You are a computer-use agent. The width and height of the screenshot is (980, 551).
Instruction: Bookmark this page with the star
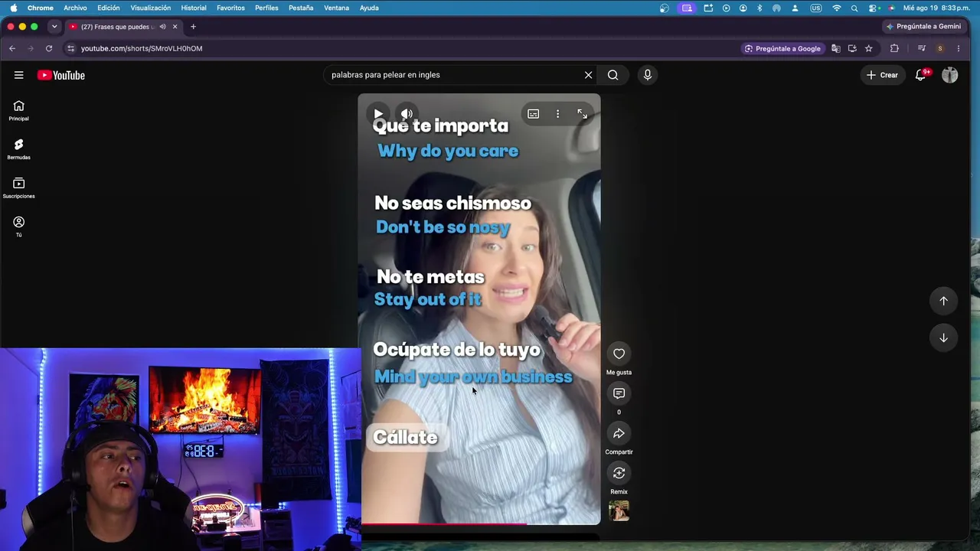[868, 48]
